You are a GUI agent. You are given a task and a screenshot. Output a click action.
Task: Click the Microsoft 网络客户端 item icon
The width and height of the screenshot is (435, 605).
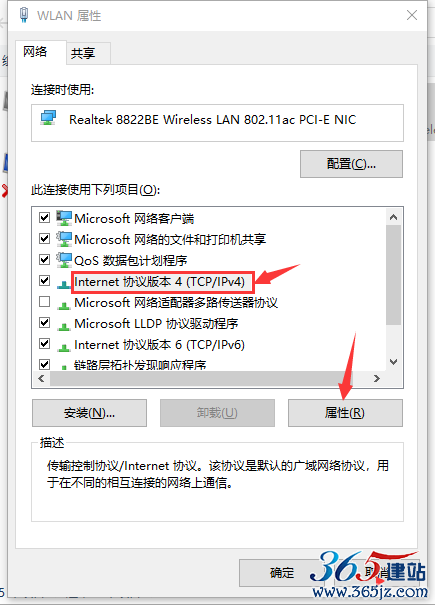tap(64, 218)
